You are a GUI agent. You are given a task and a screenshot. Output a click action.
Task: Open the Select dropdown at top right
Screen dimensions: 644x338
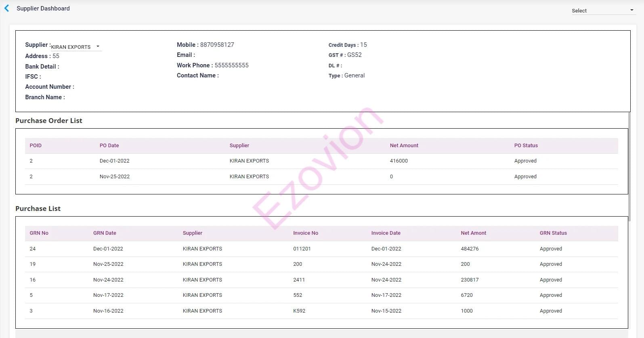[602, 10]
